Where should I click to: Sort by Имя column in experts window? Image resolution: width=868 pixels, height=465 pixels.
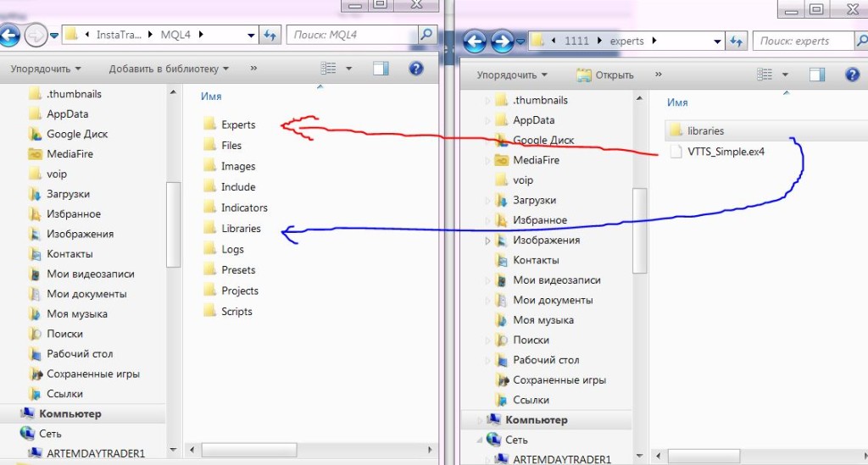(677, 102)
